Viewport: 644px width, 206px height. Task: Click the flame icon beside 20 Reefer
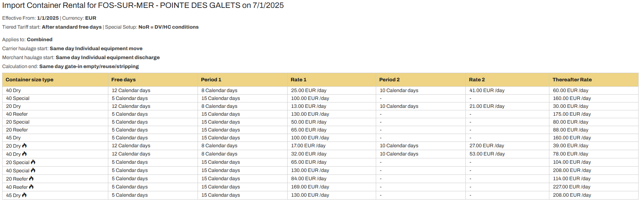[x=31, y=178]
